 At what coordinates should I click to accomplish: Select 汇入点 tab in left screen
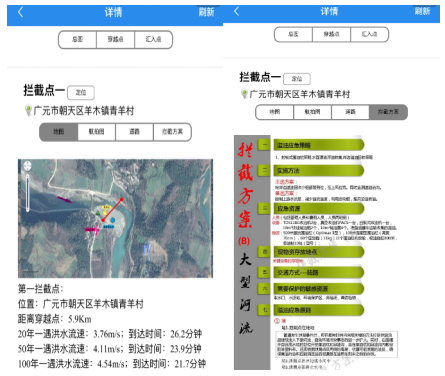pyautogui.click(x=153, y=40)
